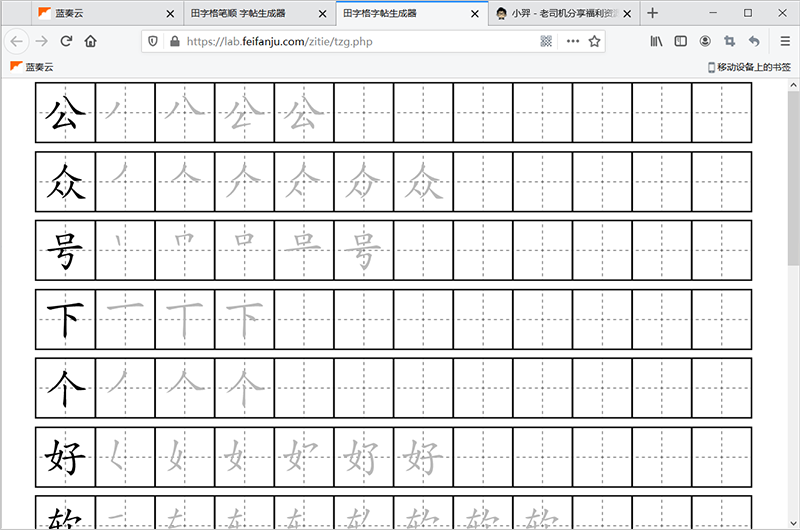Open the QR code icon in address bar
800x530 pixels.
(x=546, y=41)
